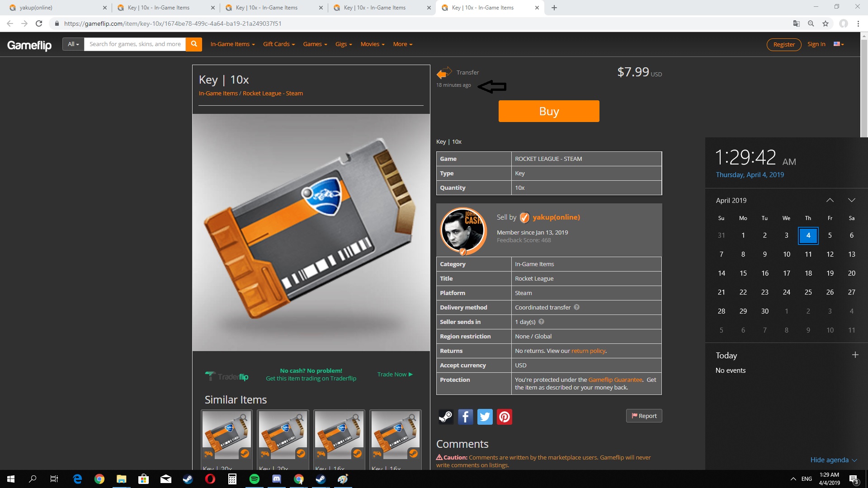Screen dimensions: 868x488
Task: Click the search games input field
Action: point(135,44)
